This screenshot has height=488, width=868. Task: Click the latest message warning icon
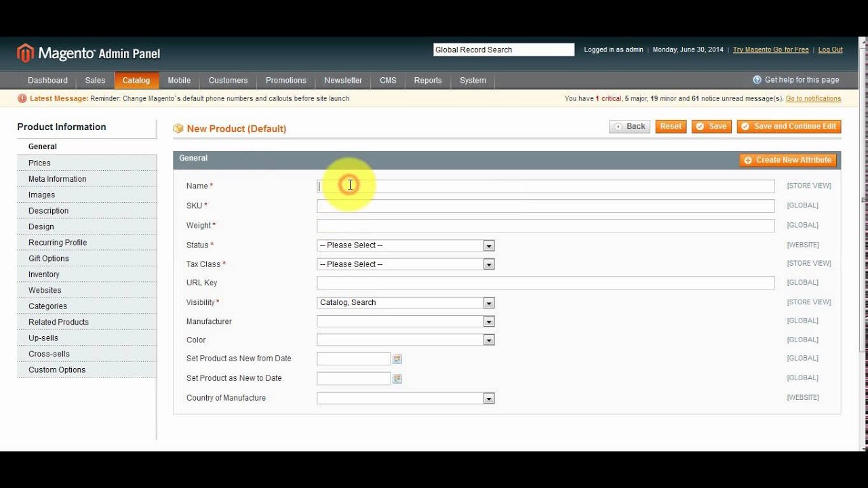22,98
